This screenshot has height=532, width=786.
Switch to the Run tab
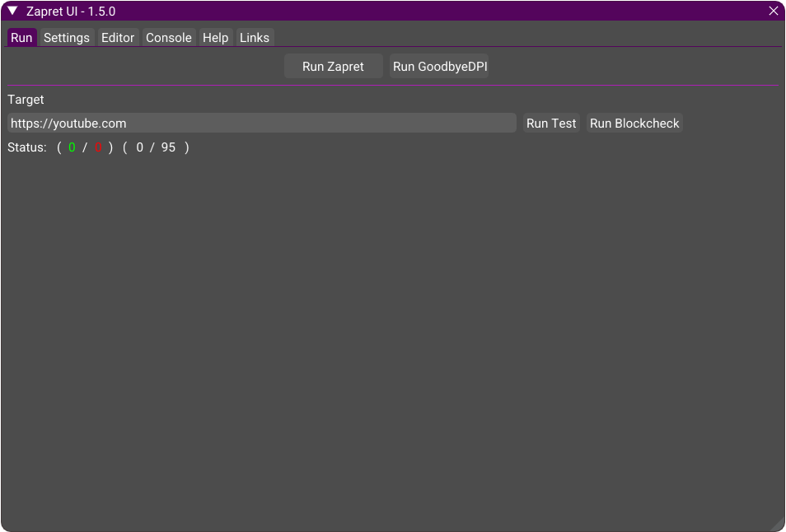(x=21, y=38)
